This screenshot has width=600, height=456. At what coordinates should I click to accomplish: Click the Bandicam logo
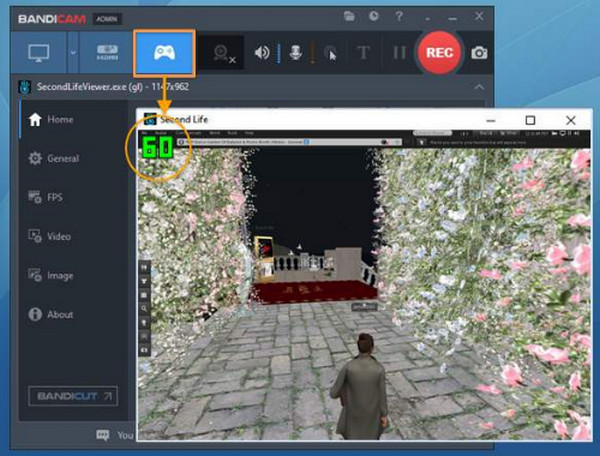tap(52, 19)
